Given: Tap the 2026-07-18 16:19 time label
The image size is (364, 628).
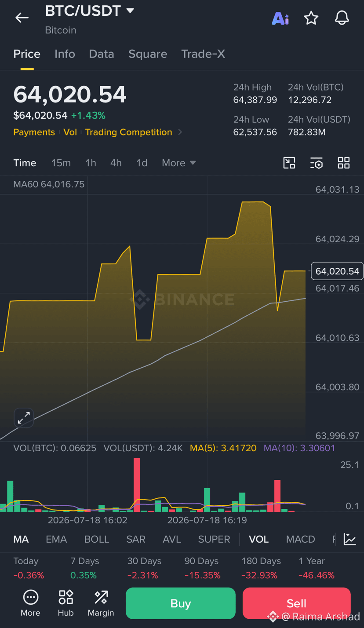Looking at the screenshot, I should pos(207,520).
